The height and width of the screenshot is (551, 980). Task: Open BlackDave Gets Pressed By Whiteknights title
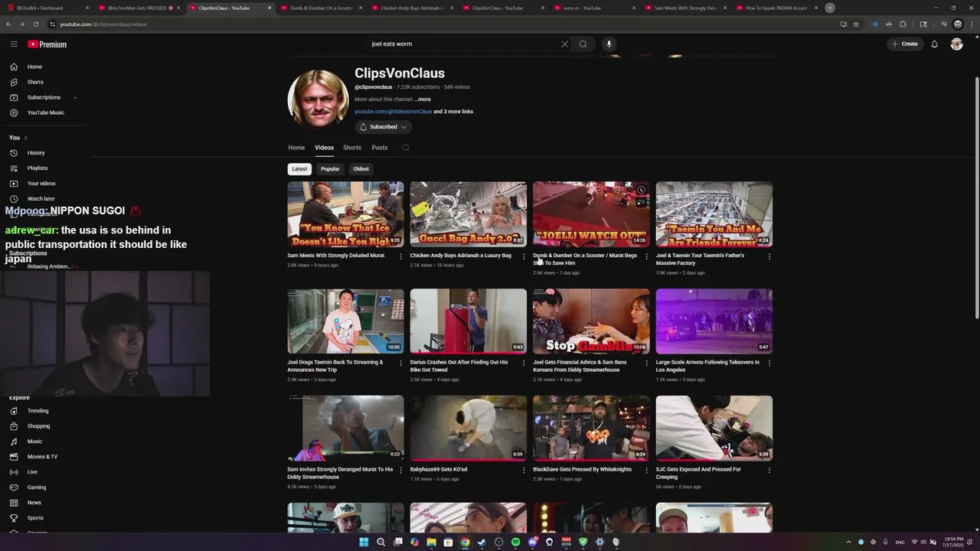[x=583, y=469]
